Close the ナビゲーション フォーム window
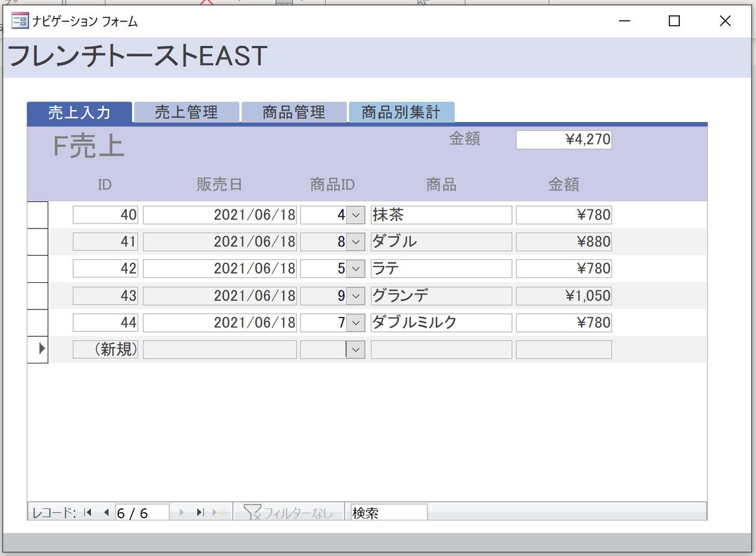This screenshot has width=756, height=556. point(725,21)
